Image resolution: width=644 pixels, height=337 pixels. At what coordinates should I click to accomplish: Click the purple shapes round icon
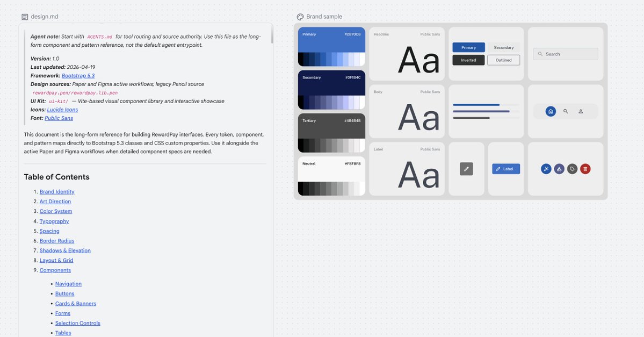pos(559,169)
